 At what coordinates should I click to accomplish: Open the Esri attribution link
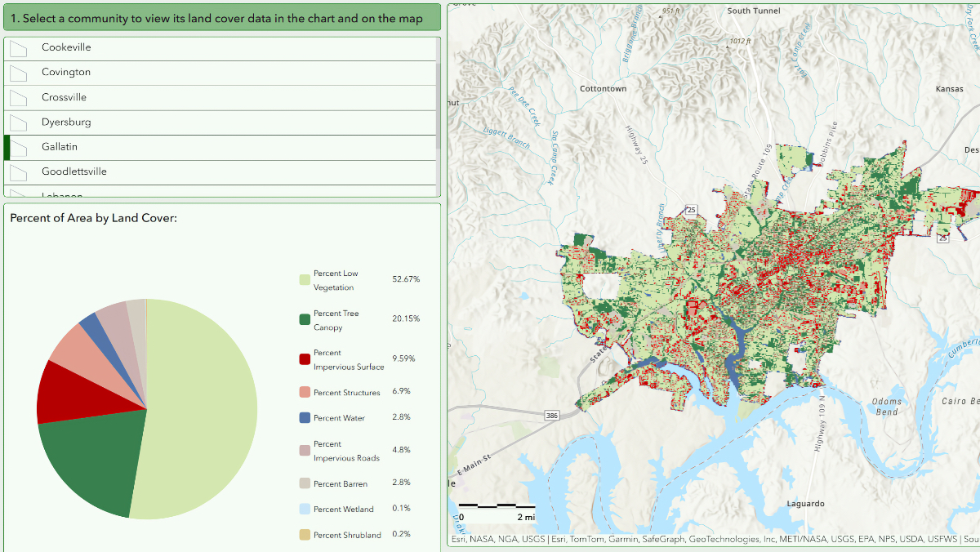pyautogui.click(x=460, y=541)
